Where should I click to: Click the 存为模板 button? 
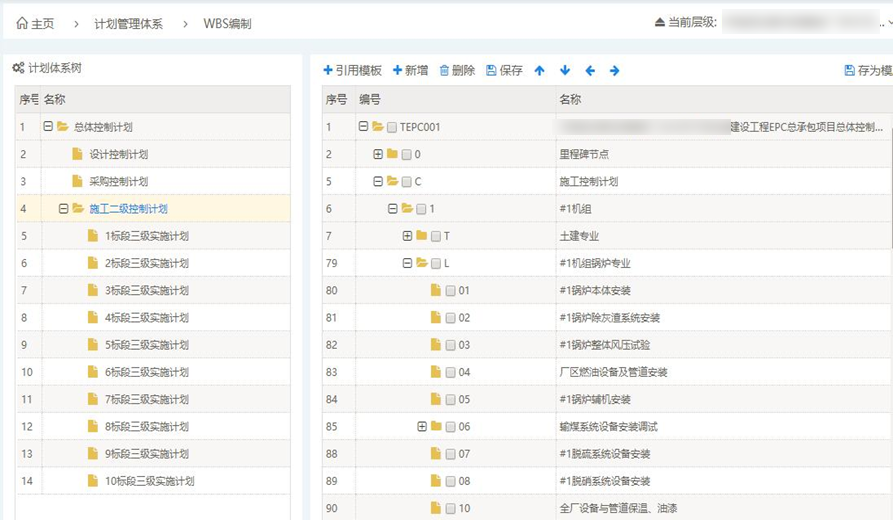tap(869, 70)
